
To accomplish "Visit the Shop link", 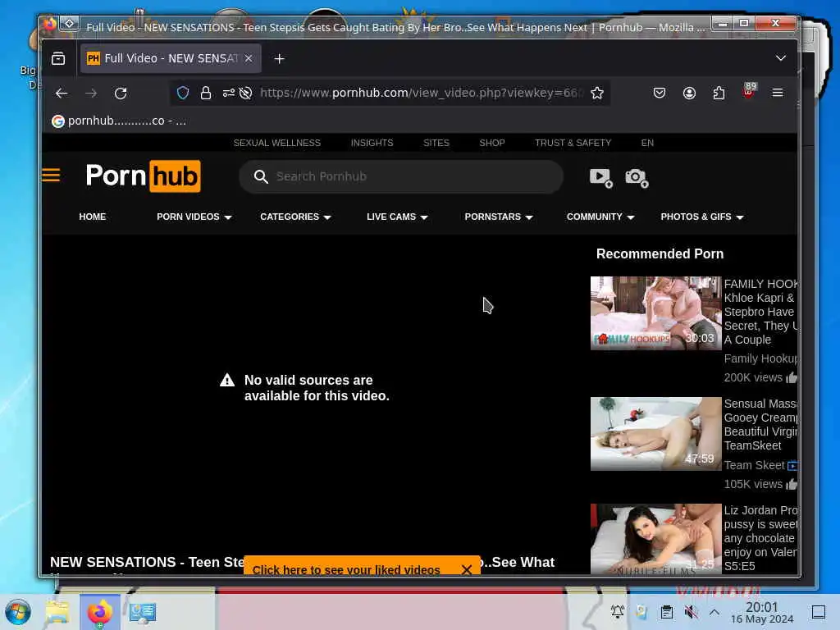I will pyautogui.click(x=492, y=143).
